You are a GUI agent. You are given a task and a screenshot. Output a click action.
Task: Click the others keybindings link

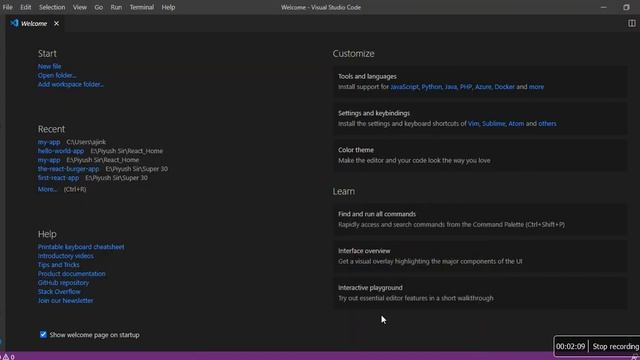pos(547,124)
